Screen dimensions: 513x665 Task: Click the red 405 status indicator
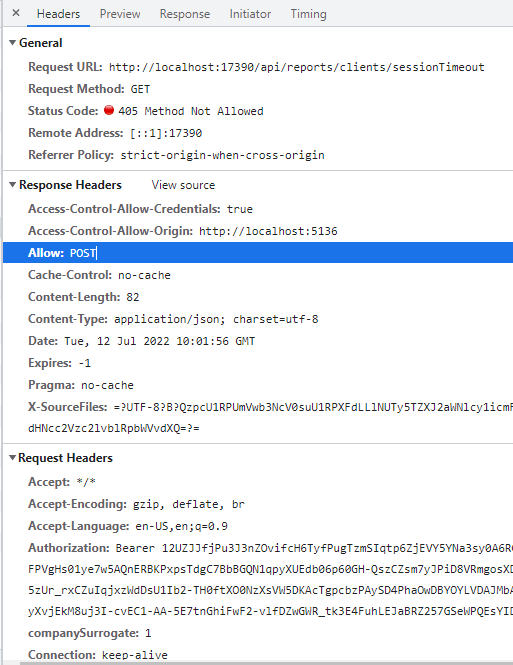(109, 110)
